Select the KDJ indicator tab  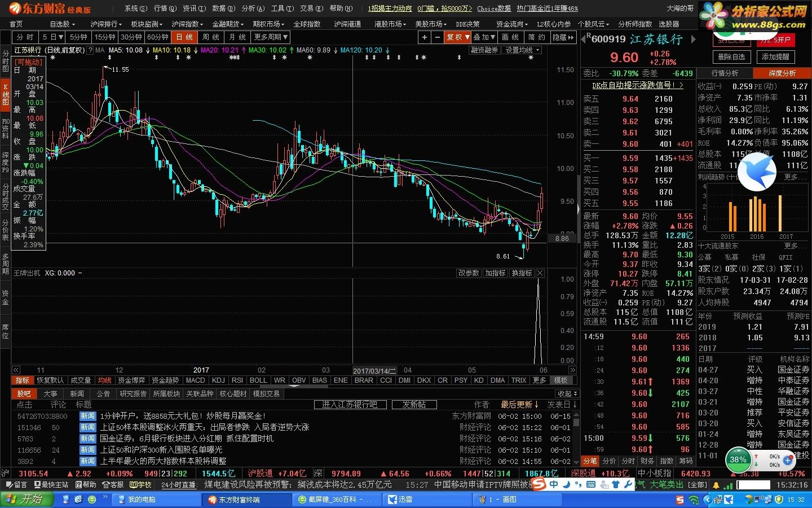coord(218,380)
